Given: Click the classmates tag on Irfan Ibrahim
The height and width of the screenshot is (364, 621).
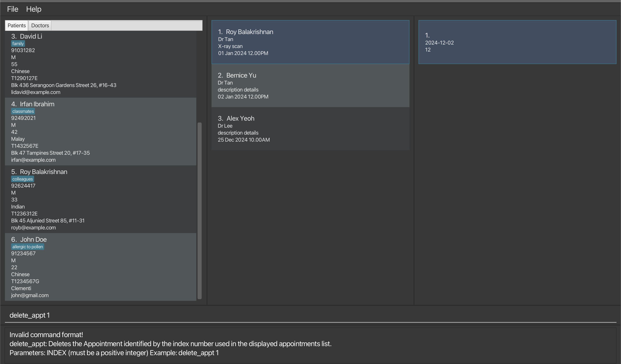Looking at the screenshot, I should tap(23, 111).
